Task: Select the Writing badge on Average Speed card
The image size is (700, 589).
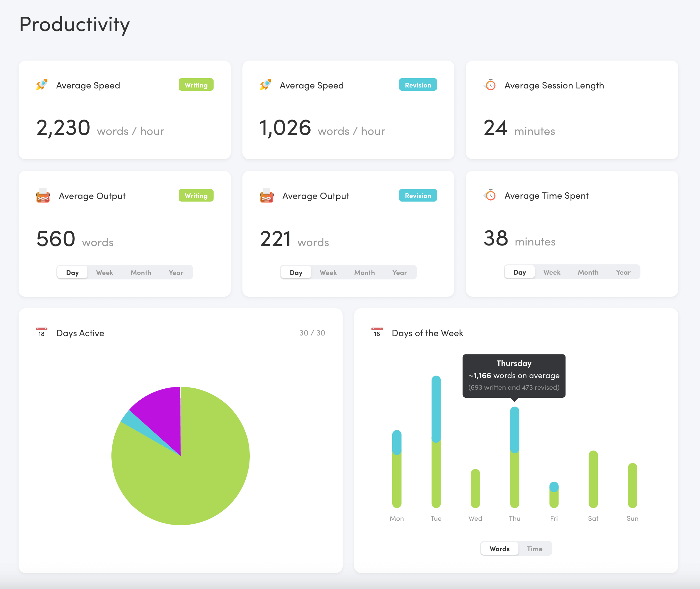Action: [196, 85]
